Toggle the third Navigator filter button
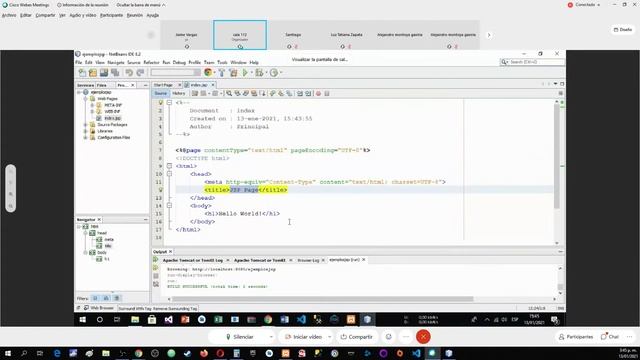Screen dimensions: 640x360 pos(117,298)
